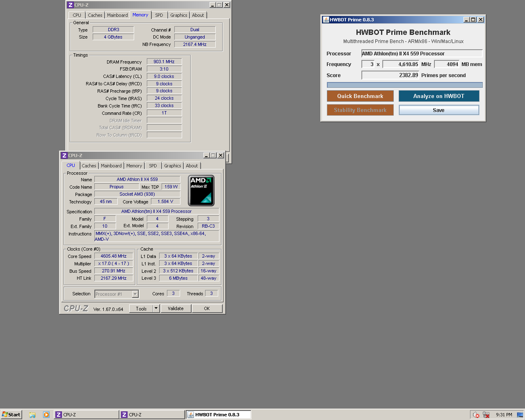Click the CPU-Z icon in the Memory window title bar
The width and height of the screenshot is (525, 420).
71,5
